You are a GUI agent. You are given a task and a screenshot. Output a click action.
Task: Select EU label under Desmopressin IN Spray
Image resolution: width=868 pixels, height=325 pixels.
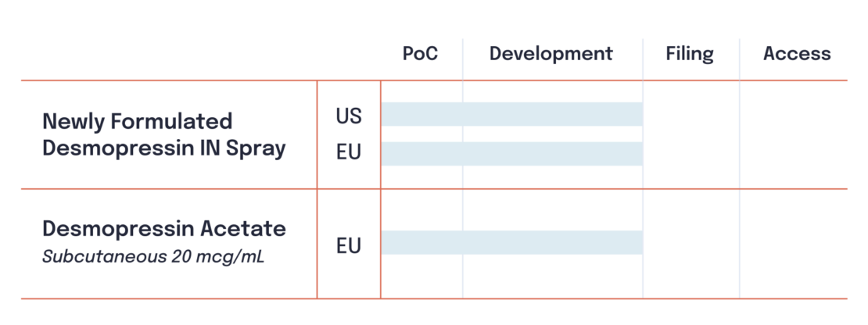348,152
